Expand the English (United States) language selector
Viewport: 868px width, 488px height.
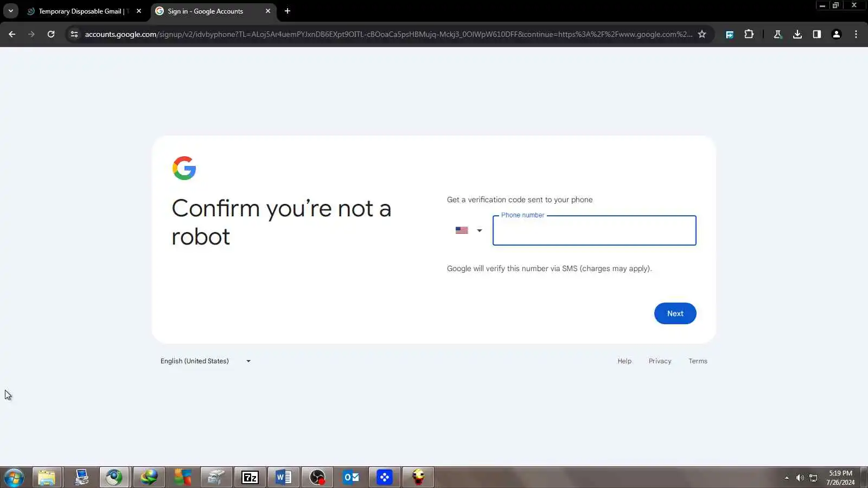pos(206,361)
